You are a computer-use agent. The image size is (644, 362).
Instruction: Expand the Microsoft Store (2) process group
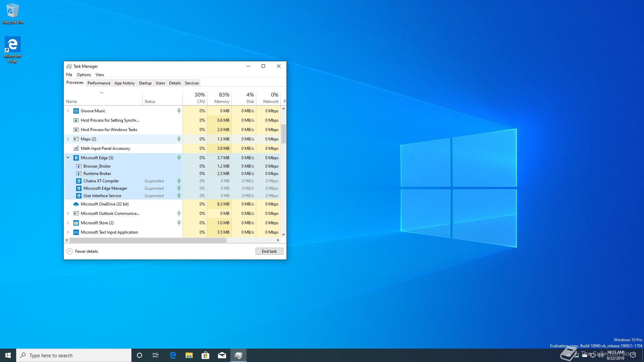point(68,223)
